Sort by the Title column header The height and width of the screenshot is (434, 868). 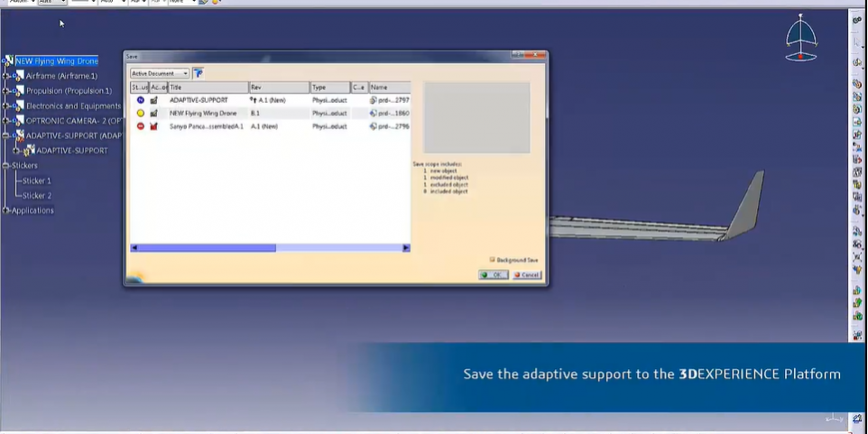point(208,88)
